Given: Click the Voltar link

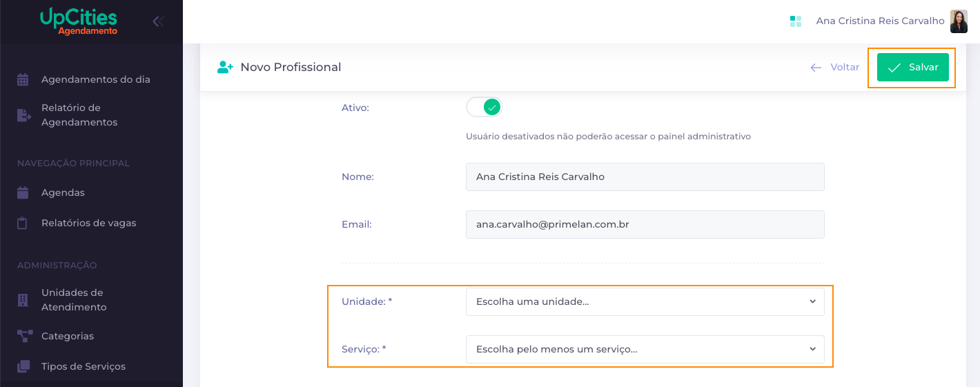Looking at the screenshot, I should point(845,68).
